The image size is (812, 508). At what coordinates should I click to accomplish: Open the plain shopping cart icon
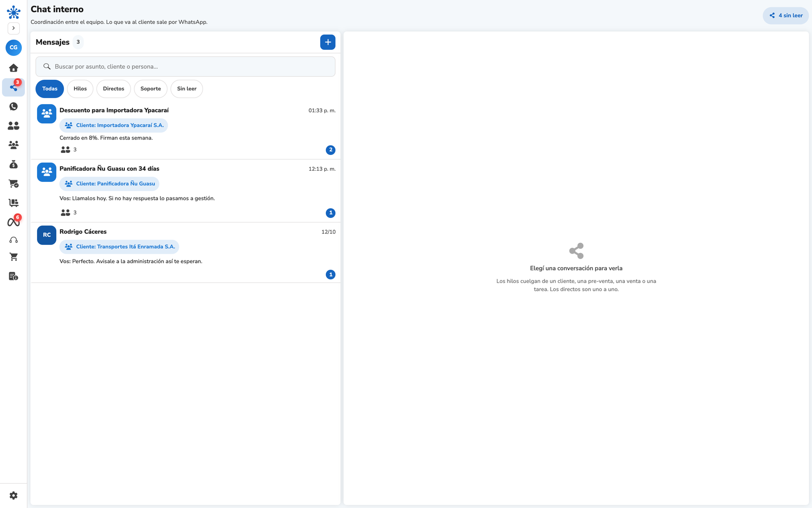click(x=14, y=257)
